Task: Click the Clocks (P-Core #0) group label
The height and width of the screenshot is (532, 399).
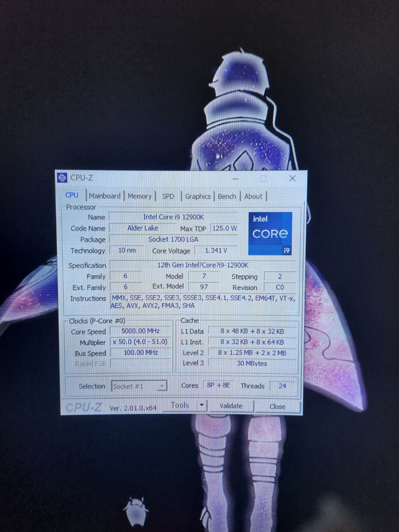Action: click(x=97, y=321)
